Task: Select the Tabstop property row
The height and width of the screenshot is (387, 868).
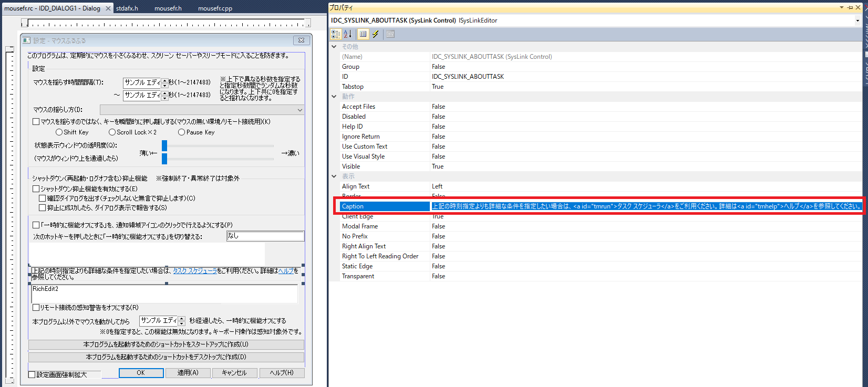Action: [x=601, y=87]
